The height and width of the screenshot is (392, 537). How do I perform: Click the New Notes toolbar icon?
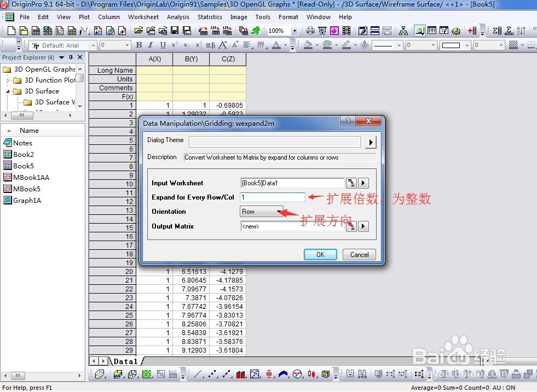(110, 31)
